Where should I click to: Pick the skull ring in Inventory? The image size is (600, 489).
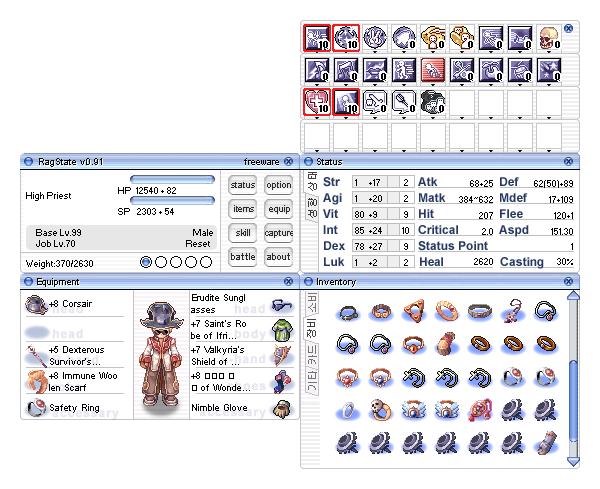coord(381,410)
